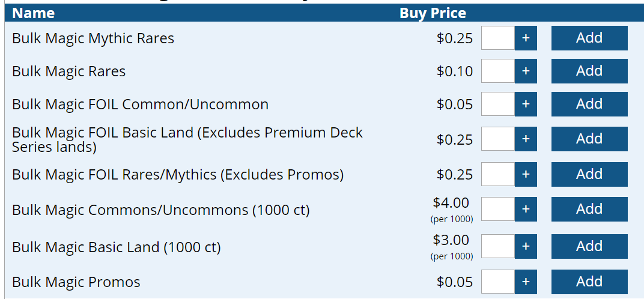Click quantity box for Bulk Magic Rares
The width and height of the screenshot is (644, 299).
click(x=498, y=71)
